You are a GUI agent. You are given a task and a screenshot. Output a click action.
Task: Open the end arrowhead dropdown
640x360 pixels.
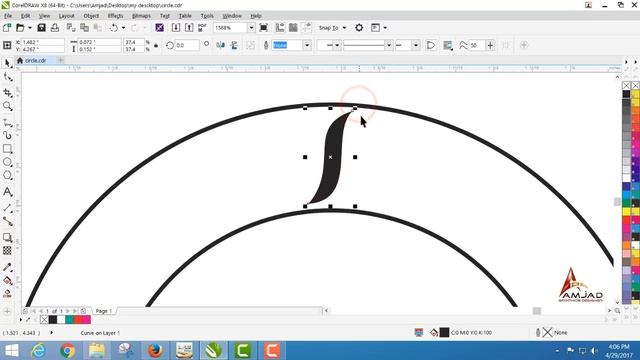(x=416, y=45)
